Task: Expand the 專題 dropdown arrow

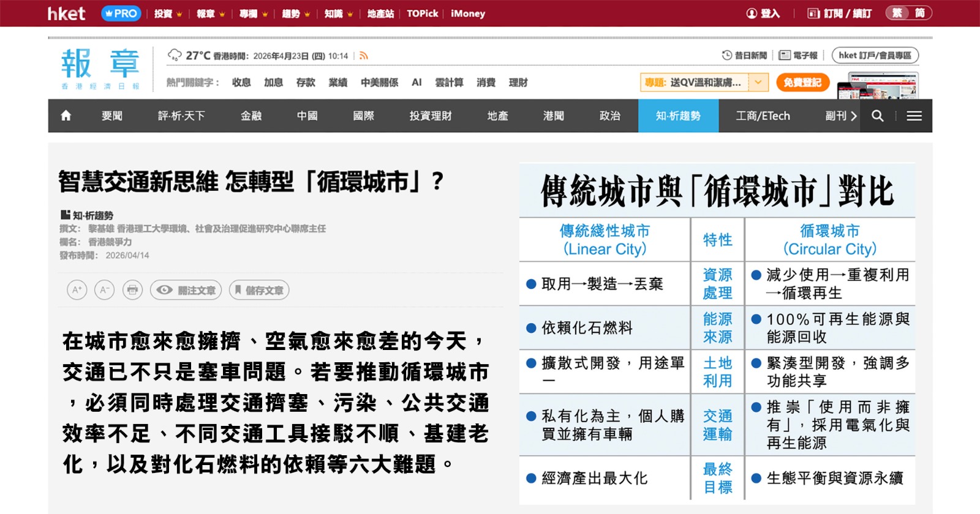Action: [758, 82]
